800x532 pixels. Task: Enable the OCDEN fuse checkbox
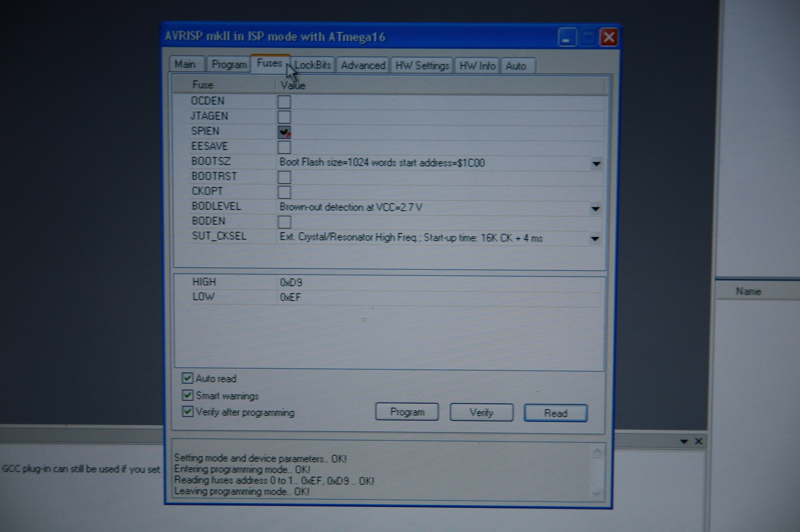284,102
